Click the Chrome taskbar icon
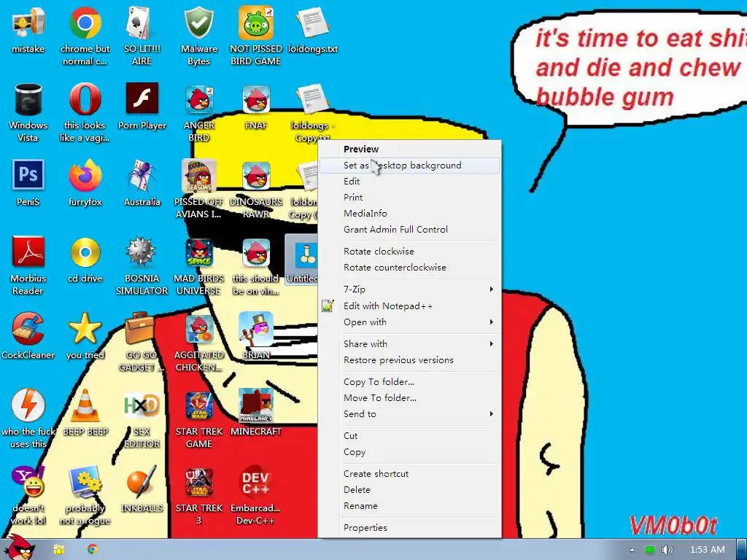Image resolution: width=747 pixels, height=560 pixels. tap(93, 550)
